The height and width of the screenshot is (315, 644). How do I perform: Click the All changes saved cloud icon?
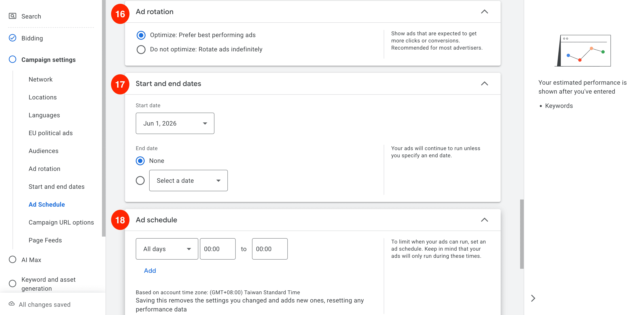[12, 304]
